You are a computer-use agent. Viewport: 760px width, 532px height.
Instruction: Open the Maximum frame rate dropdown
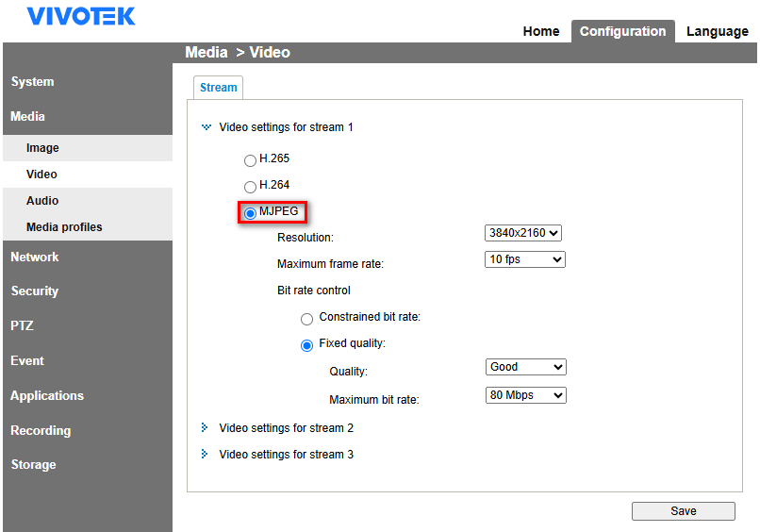click(525, 259)
